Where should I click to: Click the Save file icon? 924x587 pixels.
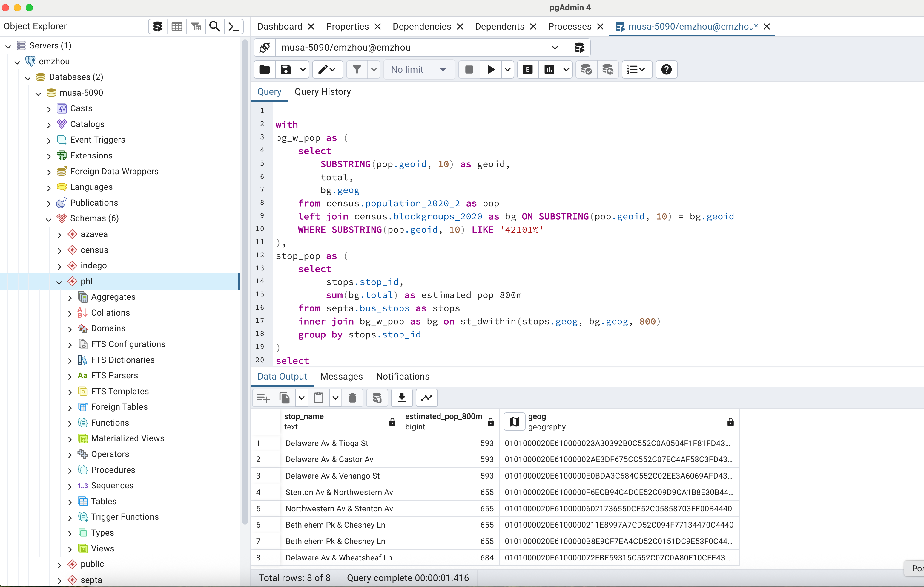[x=286, y=69]
